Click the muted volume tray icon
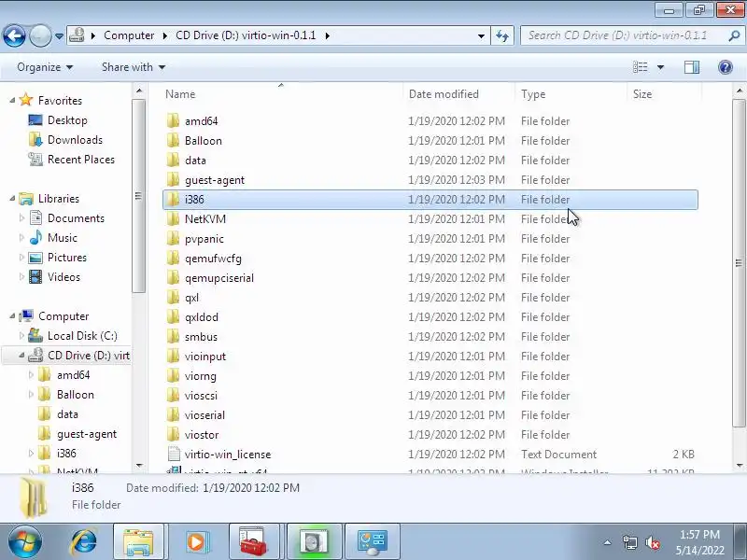The width and height of the screenshot is (747, 560). (652, 542)
